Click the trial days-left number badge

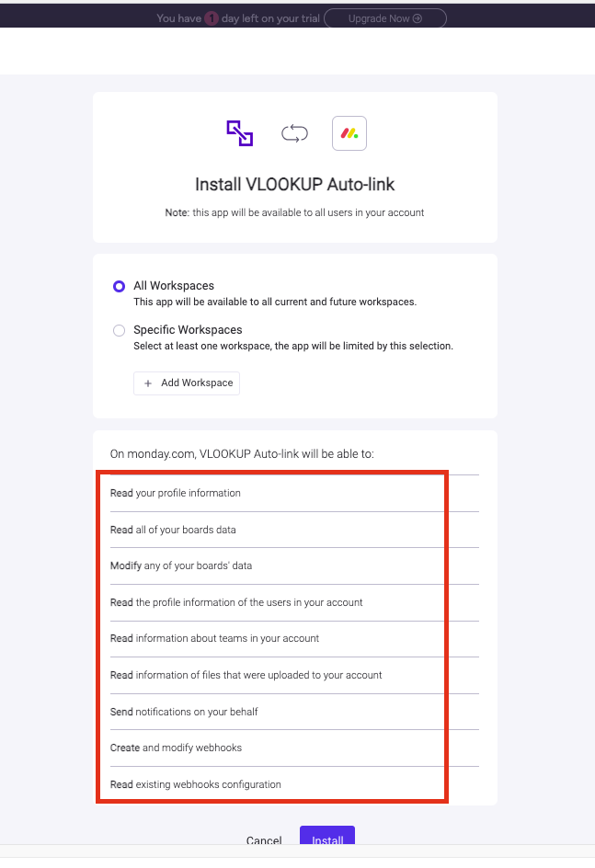pos(212,18)
